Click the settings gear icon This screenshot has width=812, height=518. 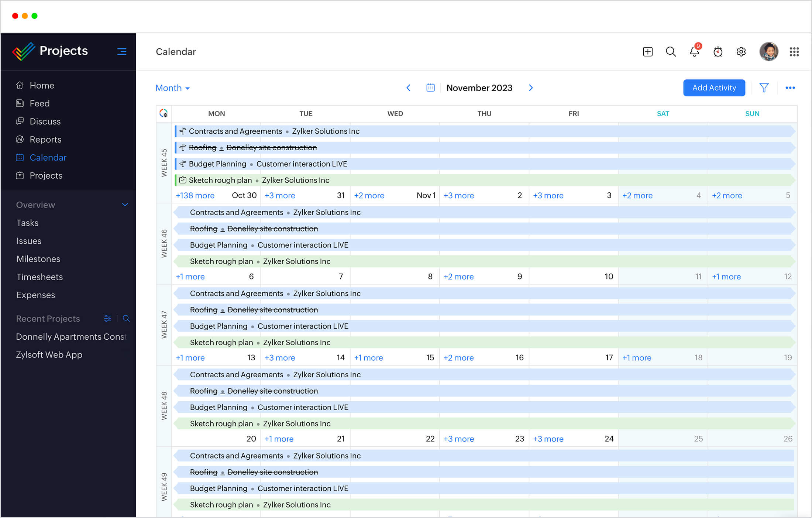740,51
